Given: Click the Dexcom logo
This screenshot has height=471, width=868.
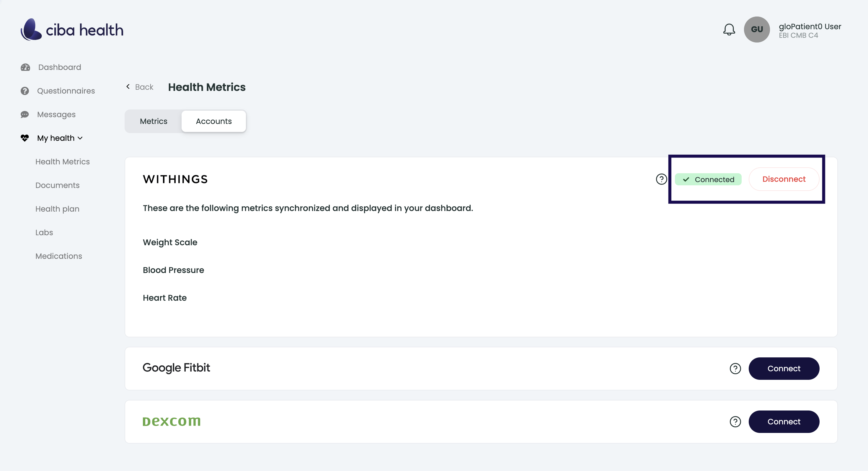Looking at the screenshot, I should click(172, 421).
